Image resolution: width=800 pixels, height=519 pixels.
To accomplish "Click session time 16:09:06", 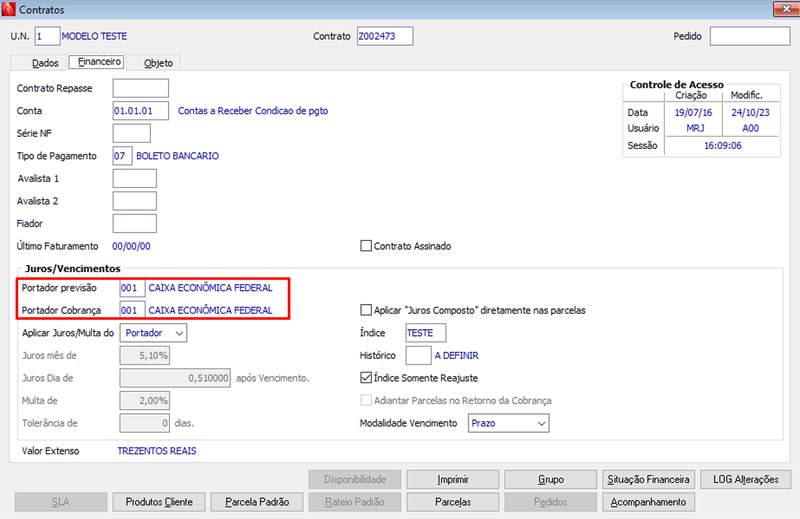I will coord(722,145).
